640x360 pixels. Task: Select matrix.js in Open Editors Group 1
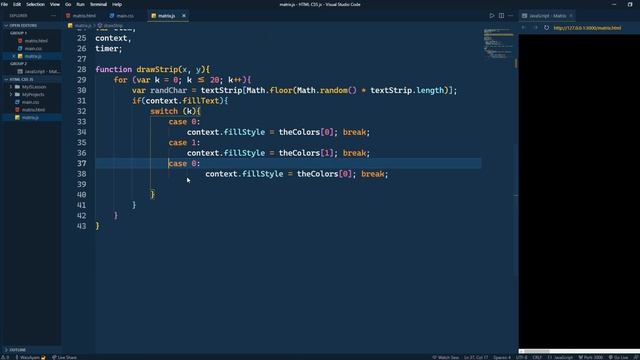33,56
